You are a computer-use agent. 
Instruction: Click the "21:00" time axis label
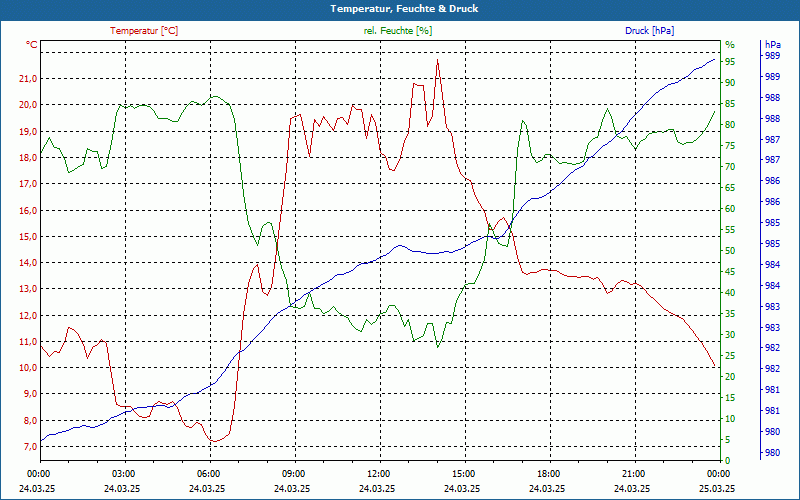click(x=635, y=474)
